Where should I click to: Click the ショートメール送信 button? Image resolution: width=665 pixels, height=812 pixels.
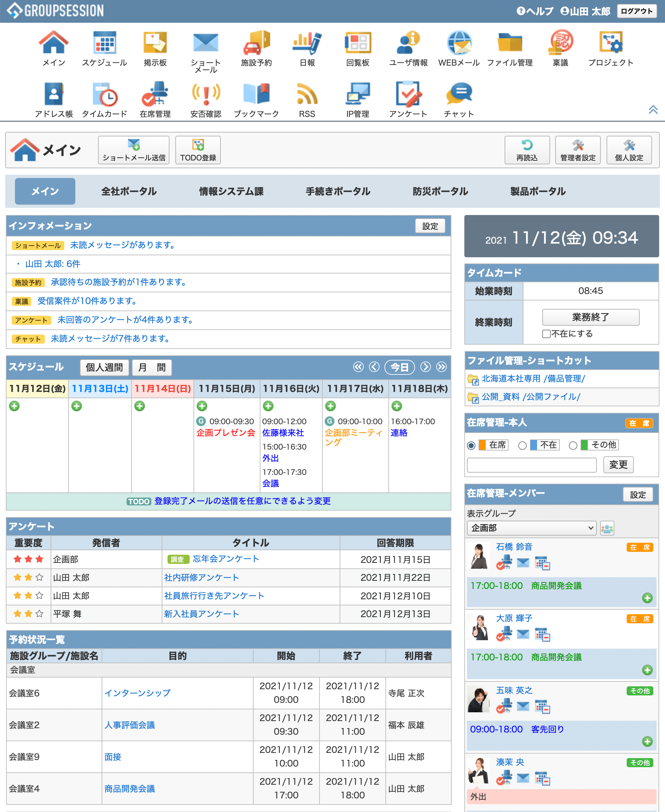click(x=134, y=150)
